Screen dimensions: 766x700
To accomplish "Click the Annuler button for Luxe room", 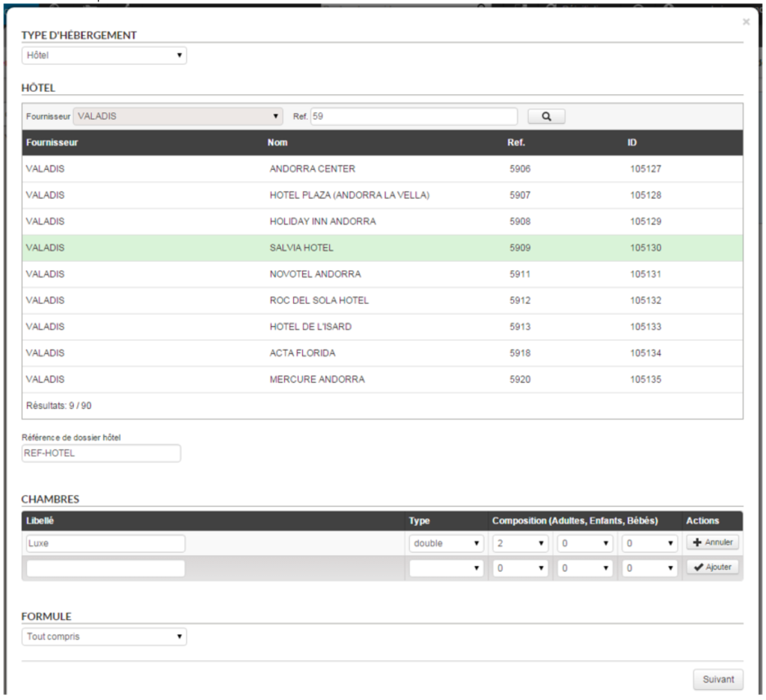I will tap(712, 543).
